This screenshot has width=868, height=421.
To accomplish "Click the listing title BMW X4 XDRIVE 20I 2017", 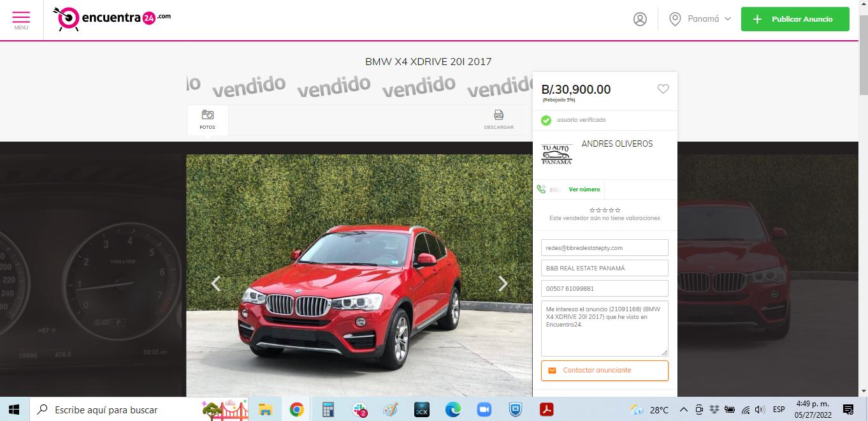I will pyautogui.click(x=428, y=62).
